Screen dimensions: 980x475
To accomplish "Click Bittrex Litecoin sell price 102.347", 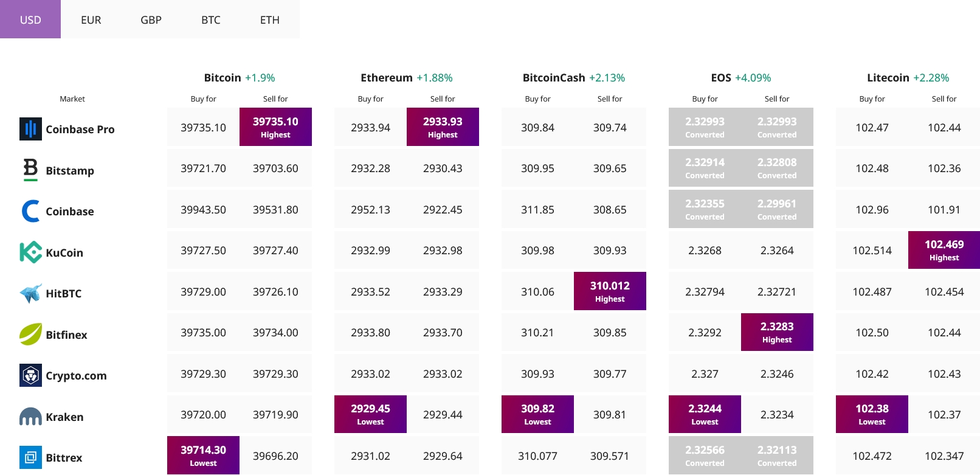I will tap(944, 456).
